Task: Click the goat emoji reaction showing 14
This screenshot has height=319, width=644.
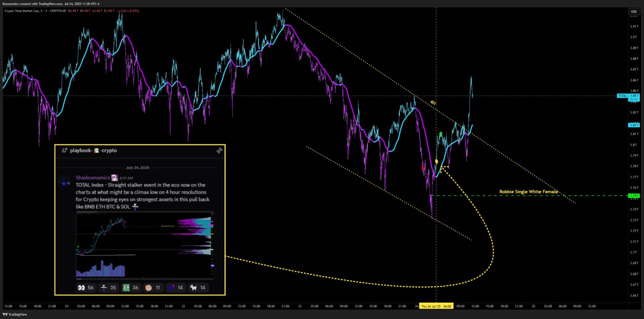Action: [198, 288]
